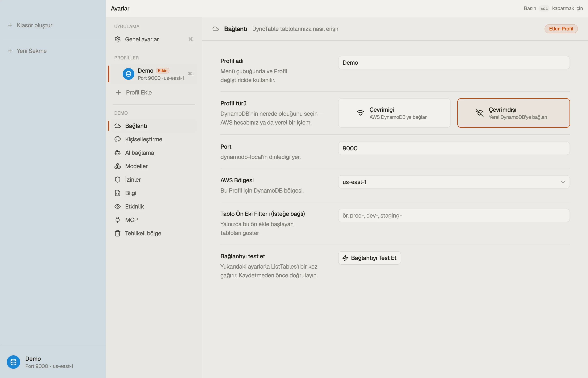Click the cloud icon in the Bağlantı header
The width and height of the screenshot is (588, 378).
(215, 29)
